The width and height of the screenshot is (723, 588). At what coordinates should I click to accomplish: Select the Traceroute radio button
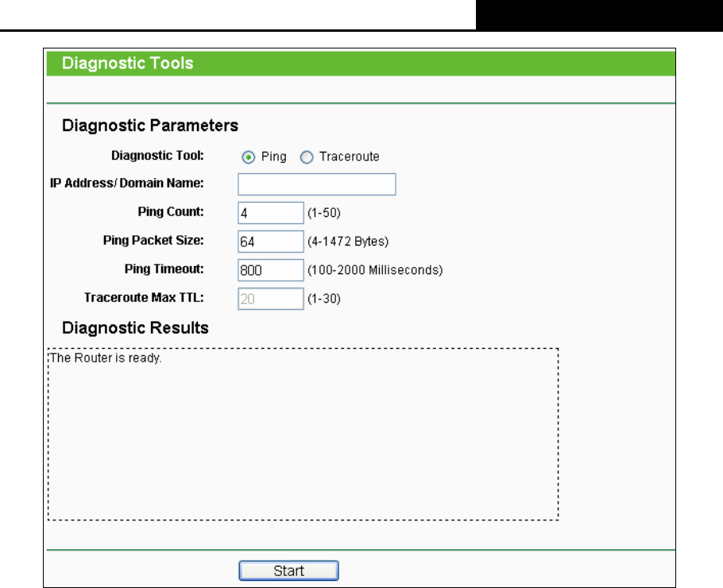coord(307,157)
